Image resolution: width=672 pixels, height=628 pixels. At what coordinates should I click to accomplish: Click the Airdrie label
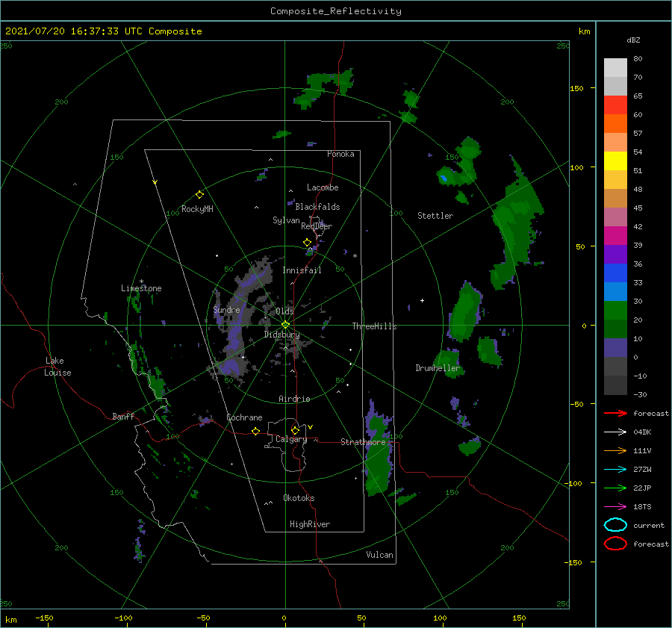(x=294, y=399)
